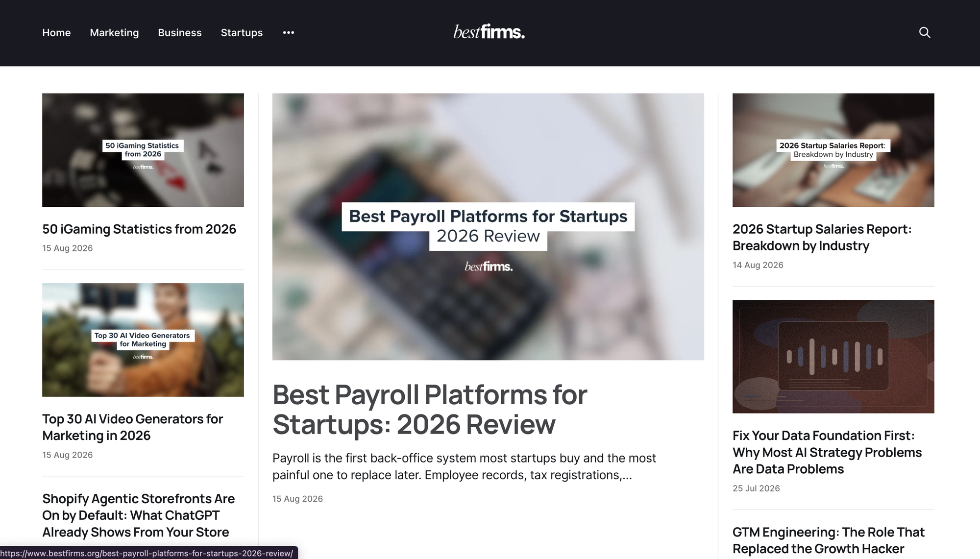980x559 pixels.
Task: Click the featured Best Payroll Platforms image
Action: coord(488,227)
